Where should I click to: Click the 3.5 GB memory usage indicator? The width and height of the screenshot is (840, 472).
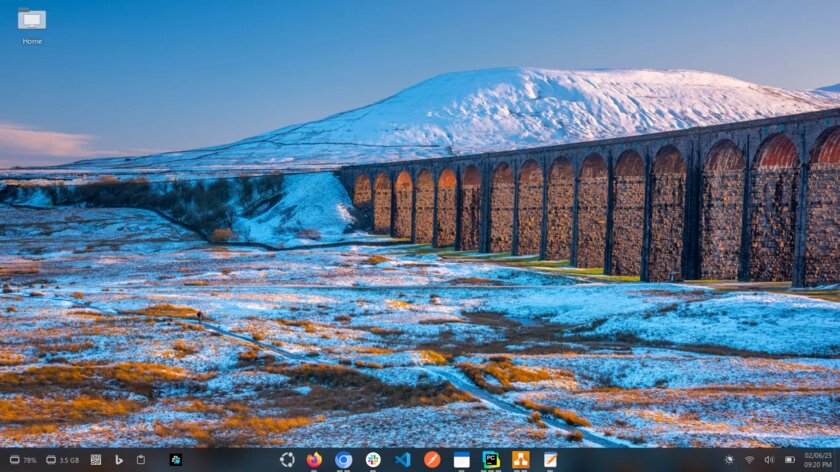click(63, 460)
